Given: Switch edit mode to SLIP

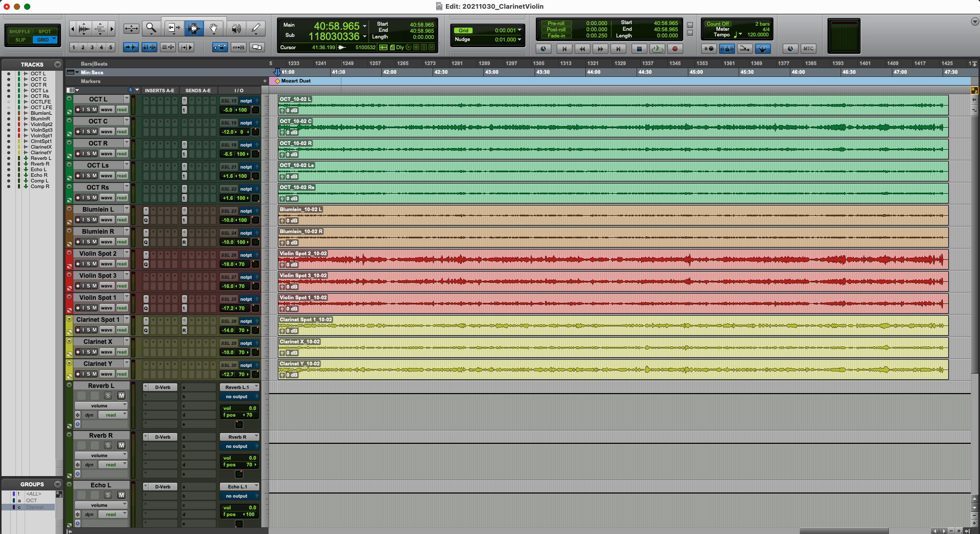Looking at the screenshot, I should tap(19, 39).
